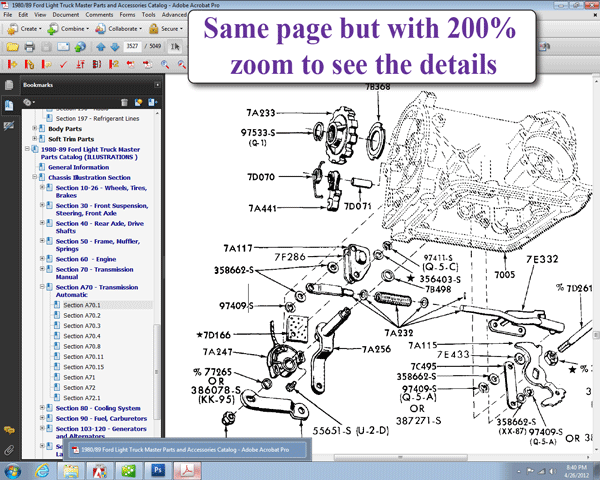Screen dimensions: 600x480
Task: Open the Attachments paperclip panel icon
Action: (9, 450)
